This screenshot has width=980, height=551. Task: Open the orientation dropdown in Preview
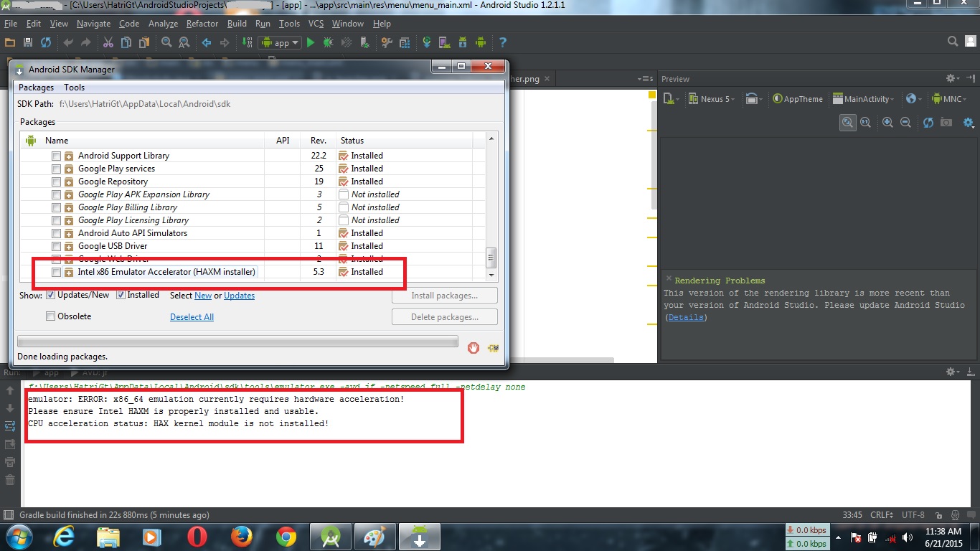(753, 99)
